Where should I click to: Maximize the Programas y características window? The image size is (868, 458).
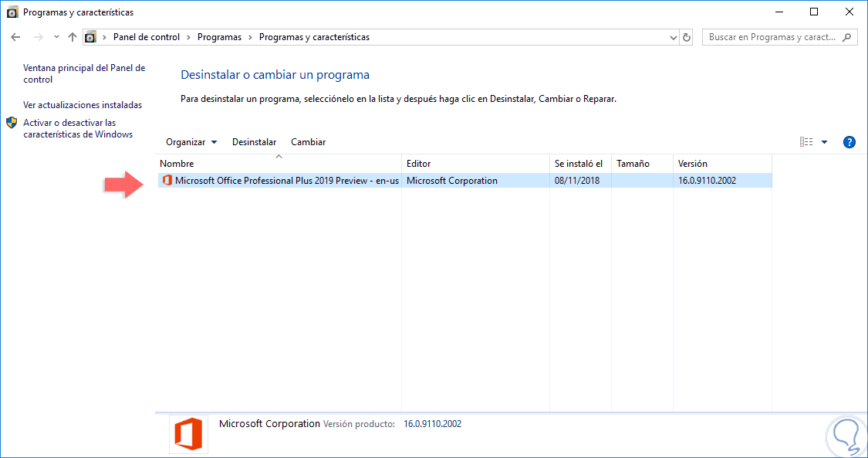pos(814,12)
